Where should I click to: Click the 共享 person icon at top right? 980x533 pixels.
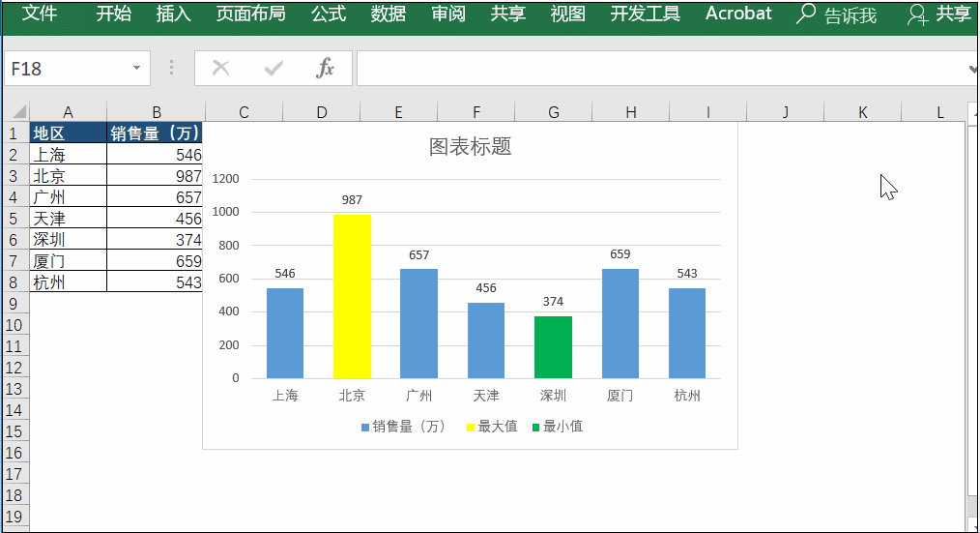(917, 14)
